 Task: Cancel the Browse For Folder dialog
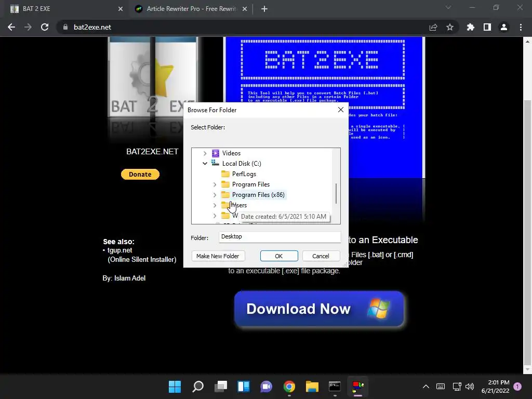[x=321, y=256]
